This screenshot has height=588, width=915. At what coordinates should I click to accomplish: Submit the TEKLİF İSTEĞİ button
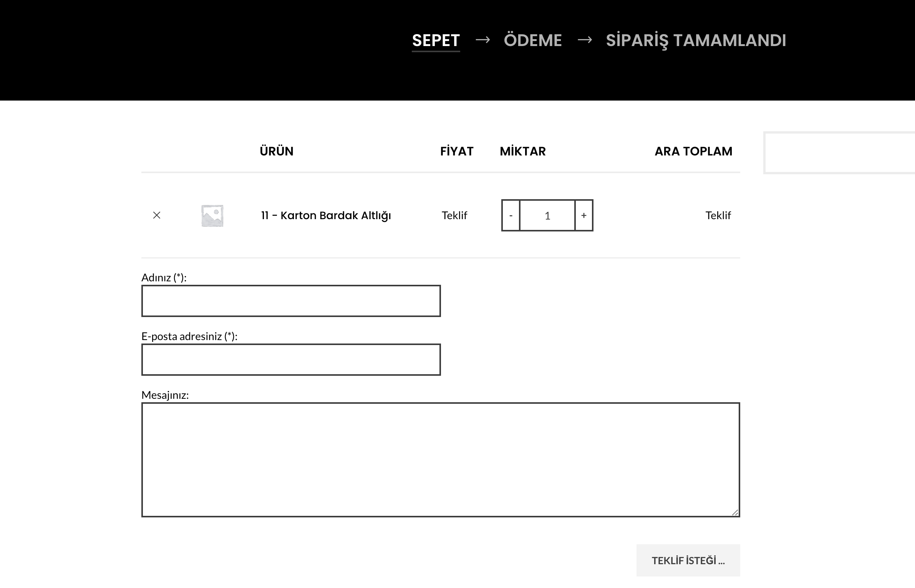click(x=688, y=560)
